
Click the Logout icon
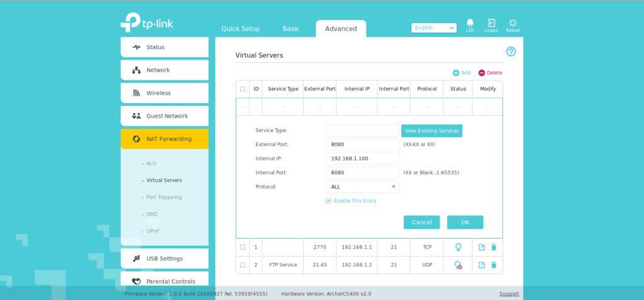(491, 24)
